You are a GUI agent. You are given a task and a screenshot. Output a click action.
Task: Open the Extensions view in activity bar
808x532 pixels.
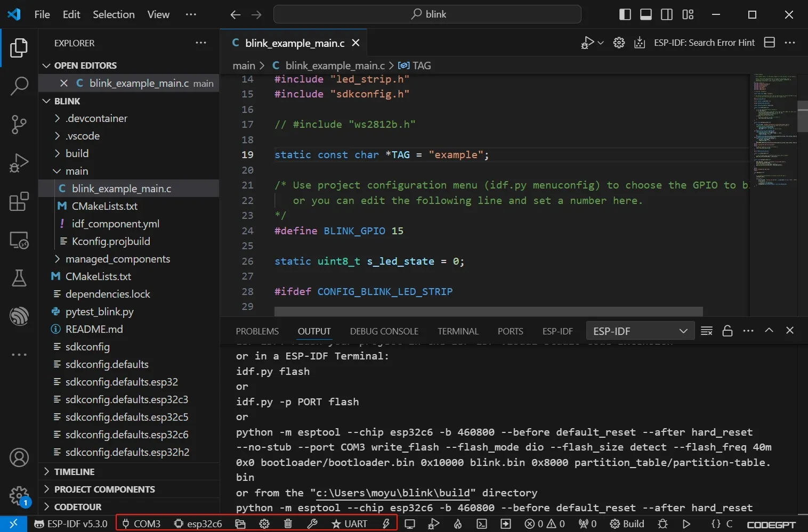pos(19,202)
